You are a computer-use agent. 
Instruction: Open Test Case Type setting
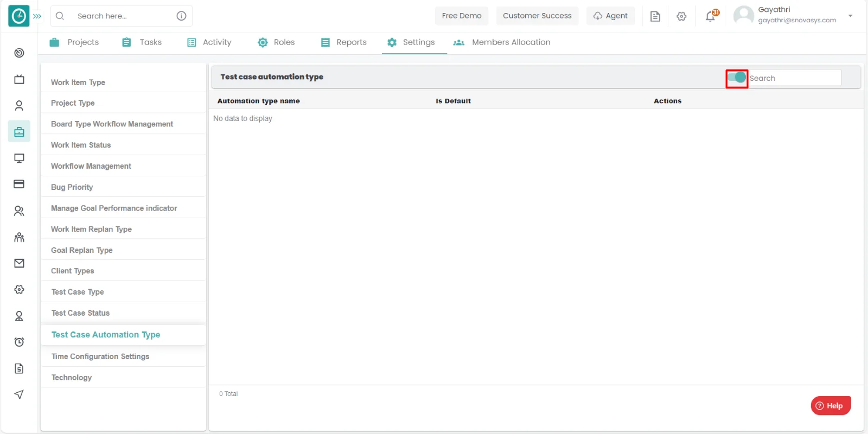pyautogui.click(x=123, y=292)
